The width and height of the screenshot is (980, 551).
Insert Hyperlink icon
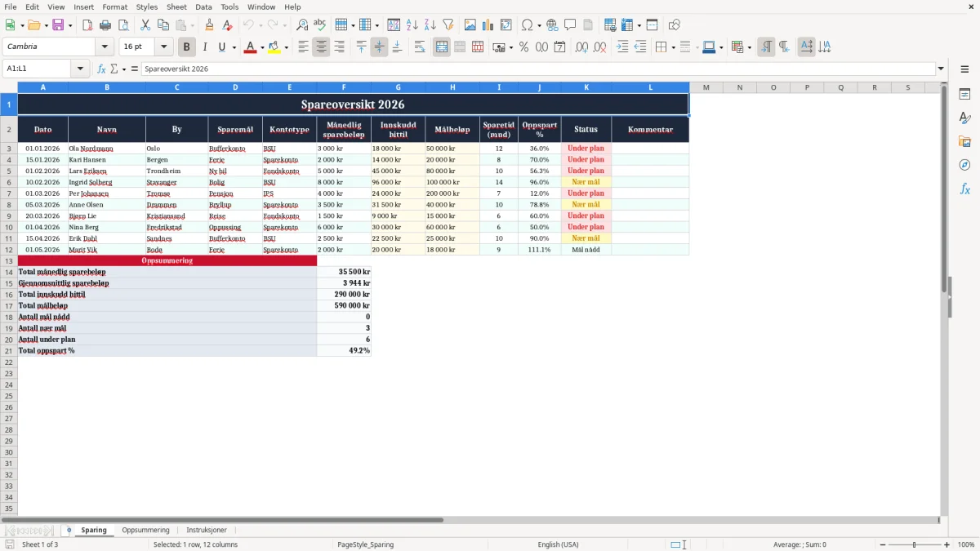tap(553, 25)
